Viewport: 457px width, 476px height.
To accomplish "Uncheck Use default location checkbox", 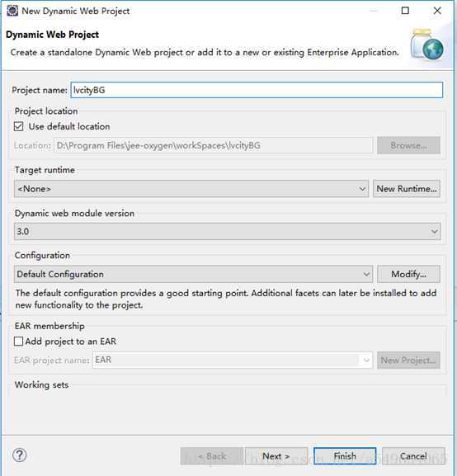I will [18, 126].
